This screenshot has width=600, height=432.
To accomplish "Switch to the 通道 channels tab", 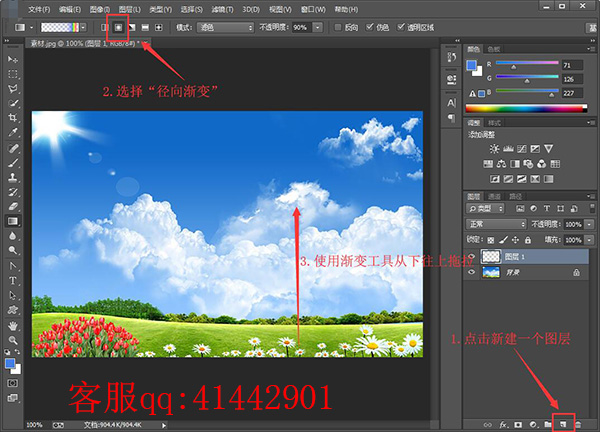I will tap(494, 196).
